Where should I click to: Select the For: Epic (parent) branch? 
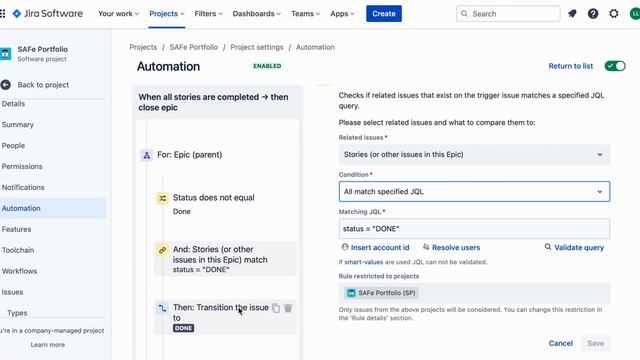[x=189, y=155]
